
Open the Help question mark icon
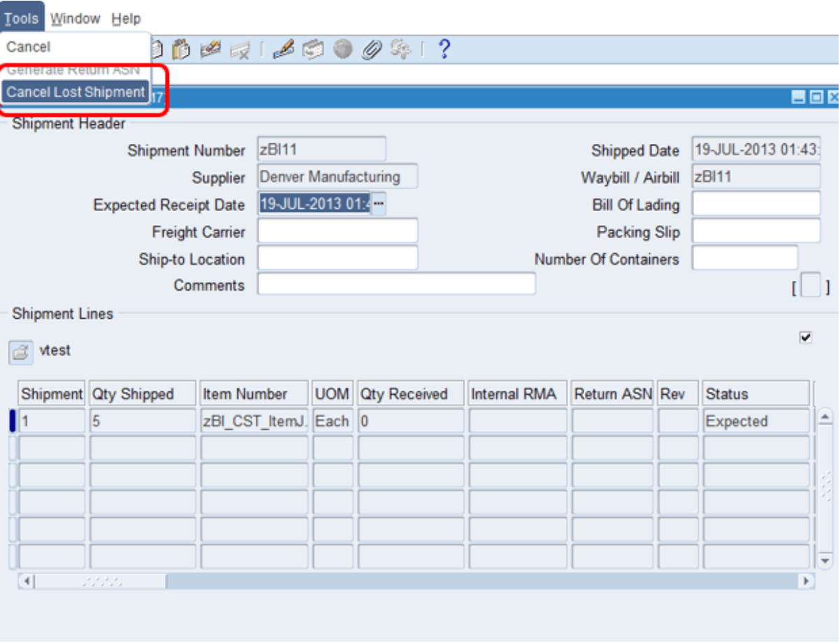443,48
